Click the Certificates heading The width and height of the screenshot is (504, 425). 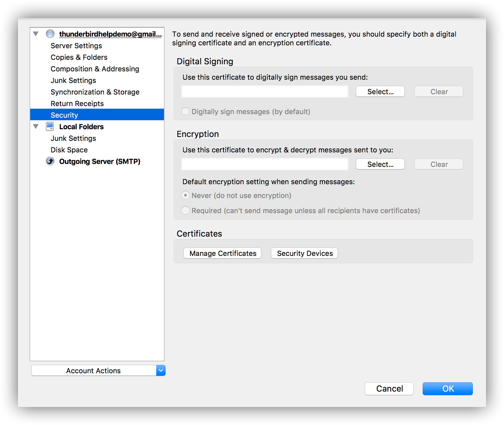point(199,234)
